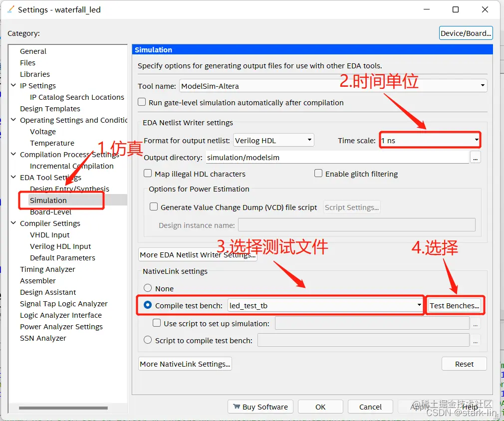Image resolution: width=504 pixels, height=421 pixels.
Task: Select Simulation category
Action: pos(48,201)
